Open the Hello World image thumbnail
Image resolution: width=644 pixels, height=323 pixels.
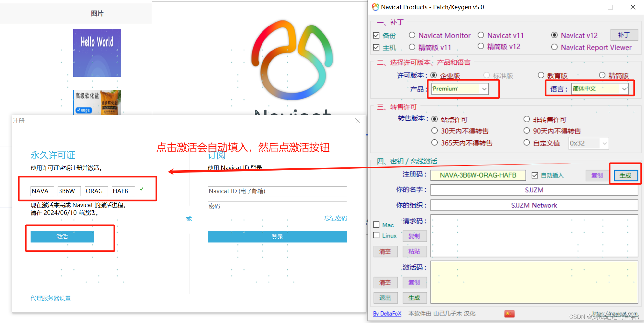(97, 53)
